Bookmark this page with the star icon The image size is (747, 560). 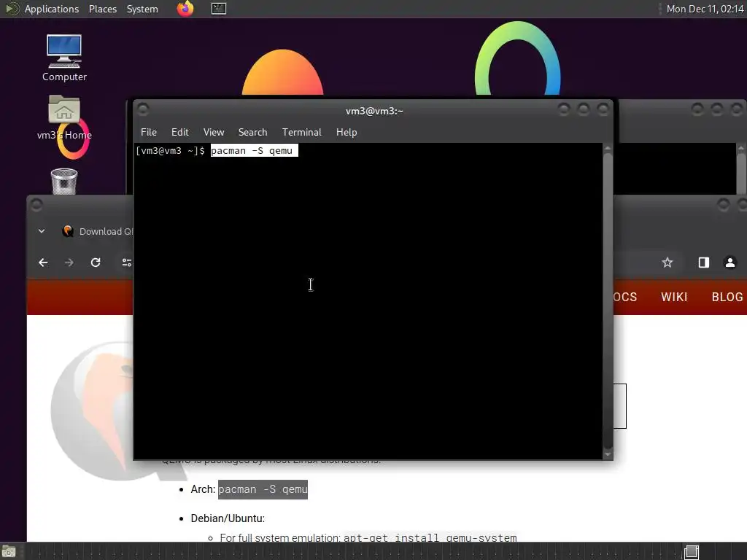(667, 262)
